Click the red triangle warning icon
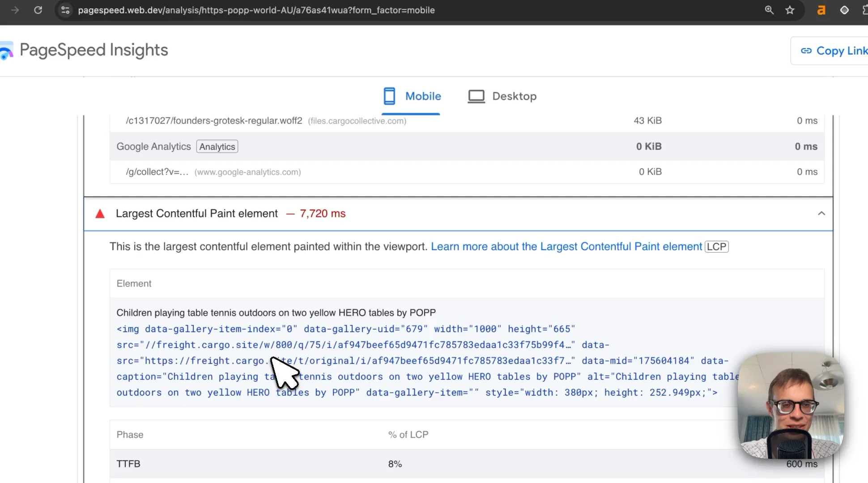 [x=100, y=214]
